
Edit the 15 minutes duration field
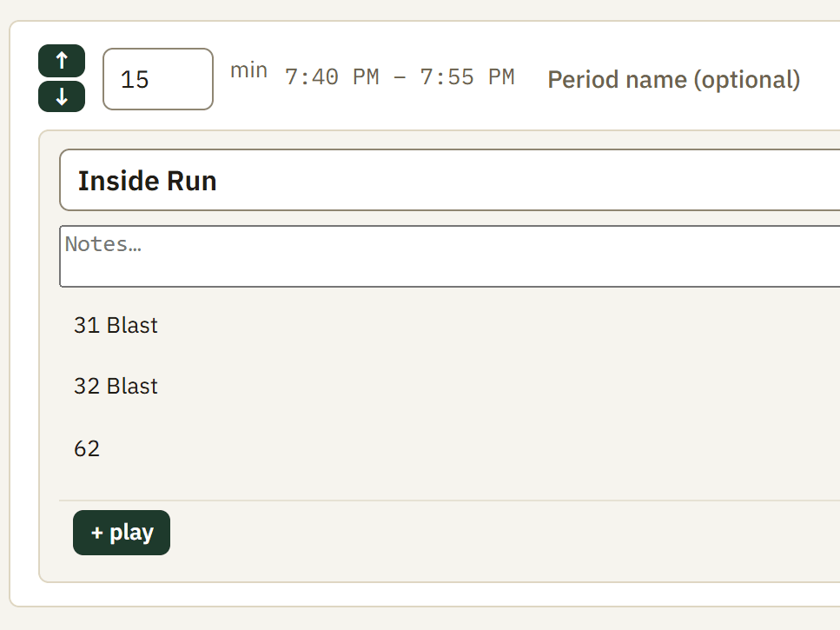[158, 79]
